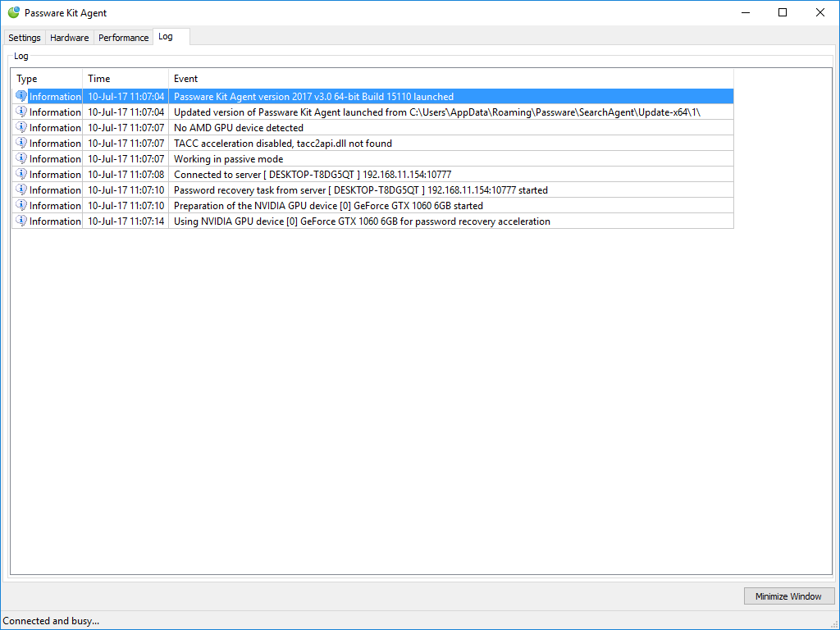840x630 pixels.
Task: Click info icon of 'Build 15110 launched' row
Action: [x=21, y=96]
